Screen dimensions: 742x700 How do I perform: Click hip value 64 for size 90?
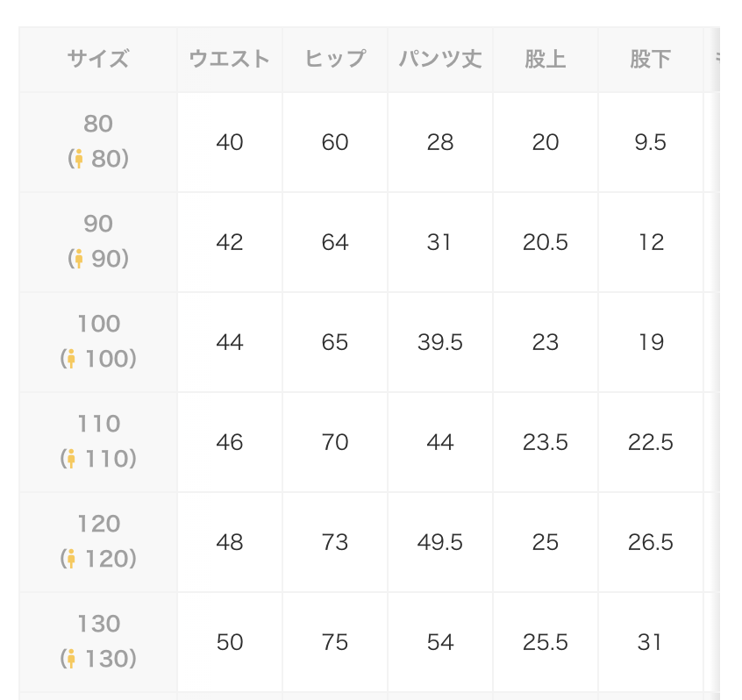335,242
